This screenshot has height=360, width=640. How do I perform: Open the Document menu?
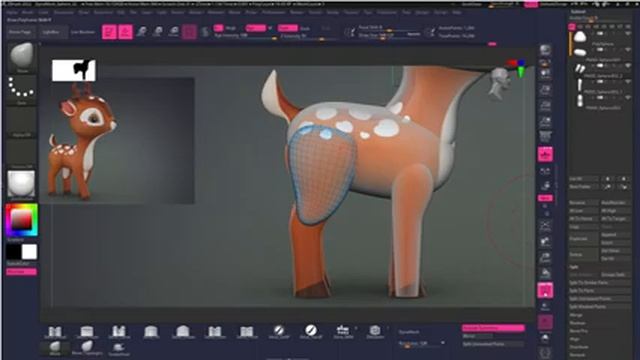(x=64, y=12)
